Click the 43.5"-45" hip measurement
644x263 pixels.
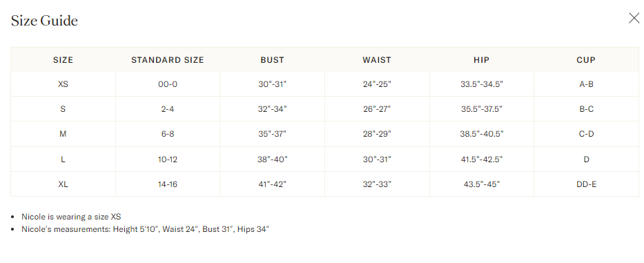[482, 184]
